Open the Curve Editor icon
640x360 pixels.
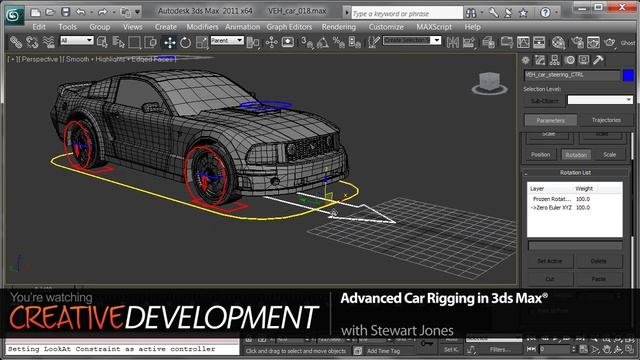pos(523,42)
